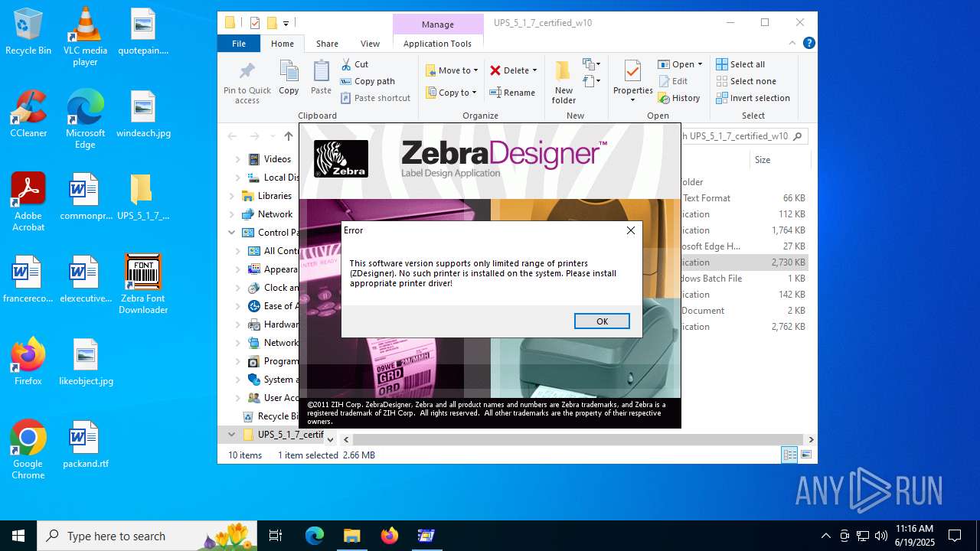Viewport: 980px width, 551px height.
Task: Collapse the Control Panel tree node
Action: pyautogui.click(x=231, y=233)
